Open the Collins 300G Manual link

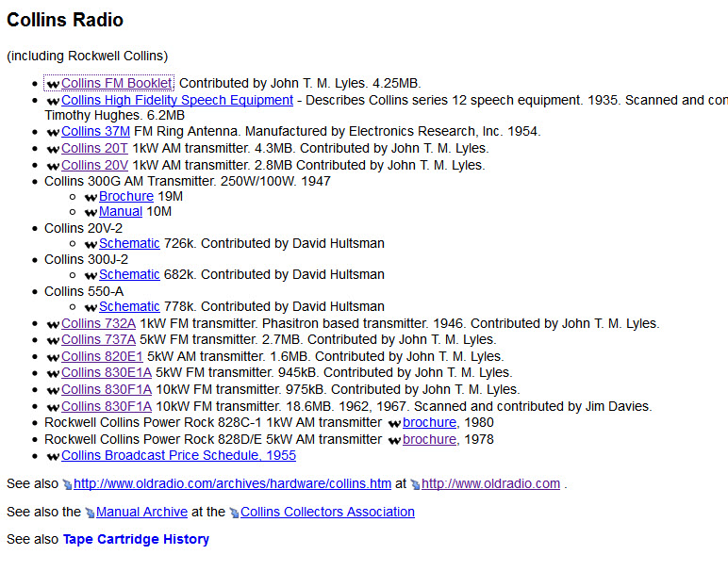(x=121, y=211)
